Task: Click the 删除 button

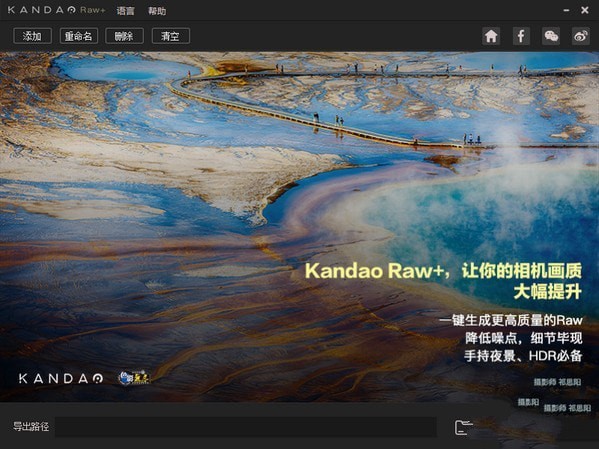Action: pyautogui.click(x=125, y=36)
